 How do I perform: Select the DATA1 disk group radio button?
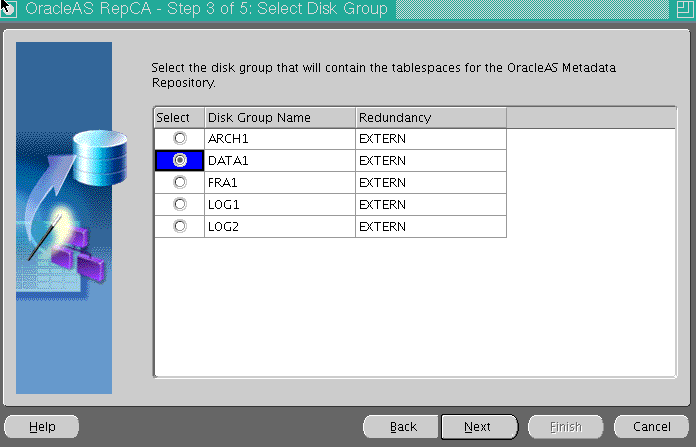(180, 160)
